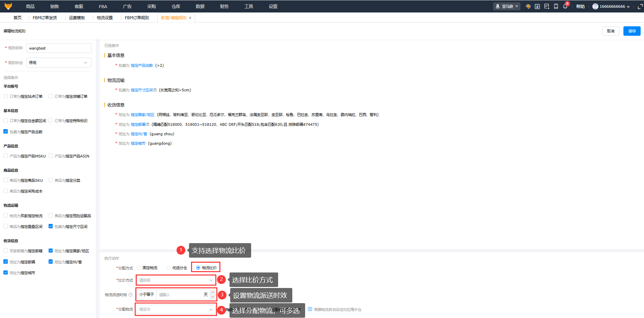Viewport: 644px width, 318px height.
Task: Open the 商品 top menu
Action: pyautogui.click(x=30, y=6)
